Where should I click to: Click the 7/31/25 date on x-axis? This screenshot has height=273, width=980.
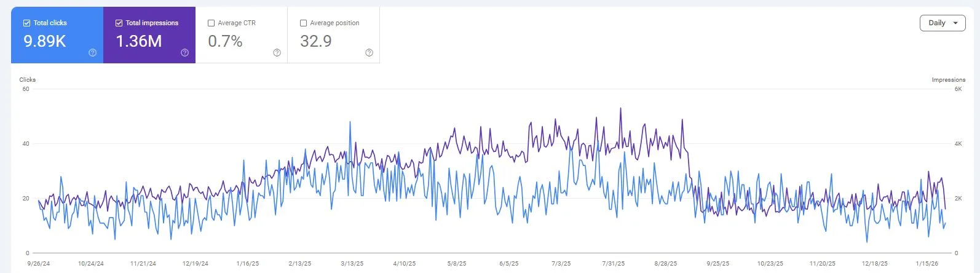click(613, 264)
